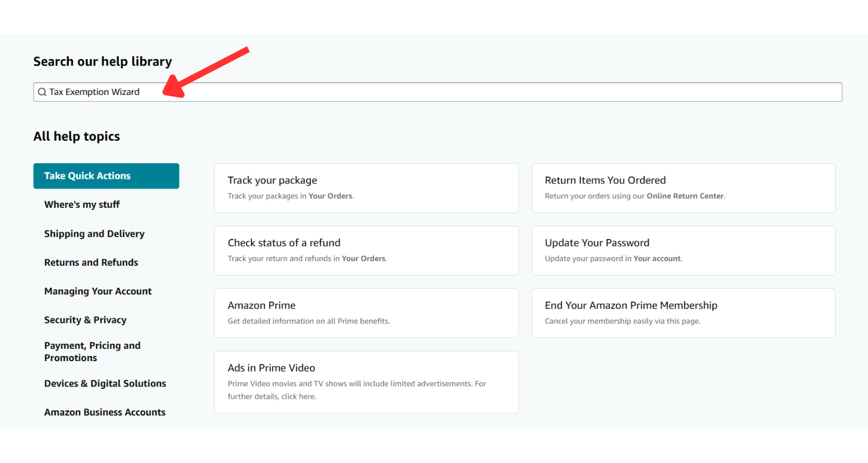Open the Where's my stuff topic
Viewport: 868px width, 463px height.
click(x=82, y=204)
